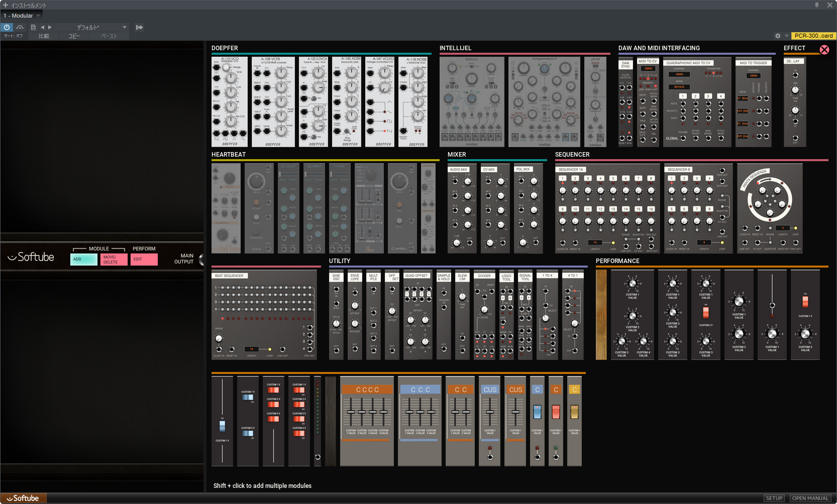Add the 1 TO 4 switch module
Viewport: 837px width, 504px height.
coord(547,315)
